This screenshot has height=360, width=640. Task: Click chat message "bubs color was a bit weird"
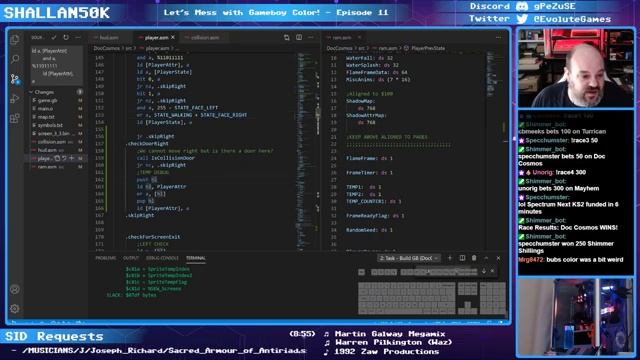pyautogui.click(x=585, y=260)
